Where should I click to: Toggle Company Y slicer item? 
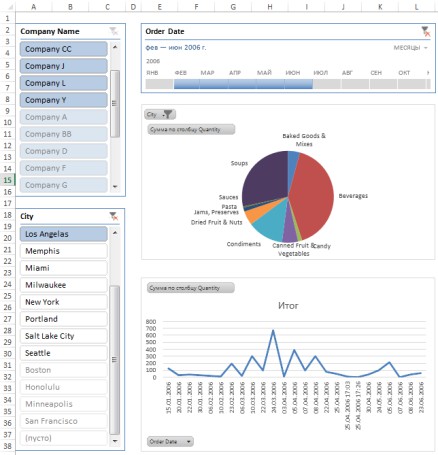[64, 100]
